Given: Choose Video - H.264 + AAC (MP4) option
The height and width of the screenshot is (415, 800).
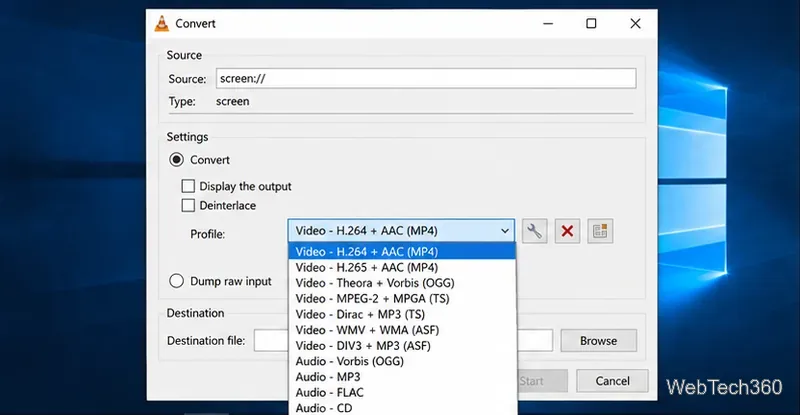Looking at the screenshot, I should point(402,251).
